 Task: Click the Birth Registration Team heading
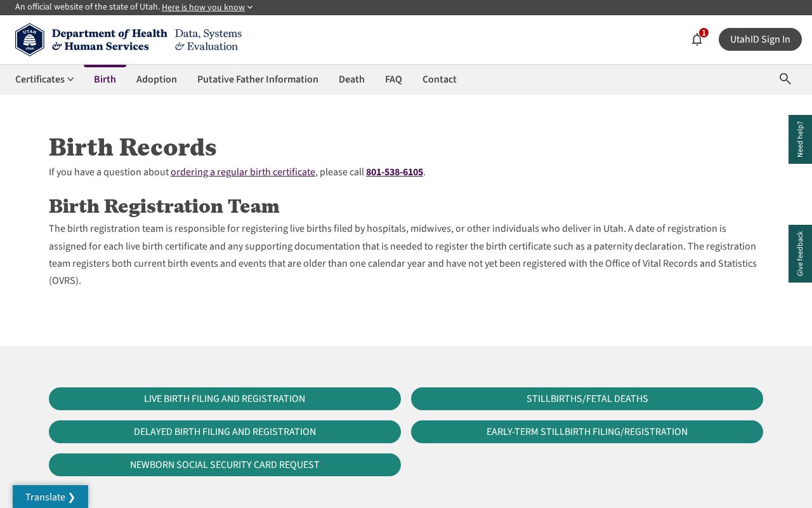click(x=164, y=206)
